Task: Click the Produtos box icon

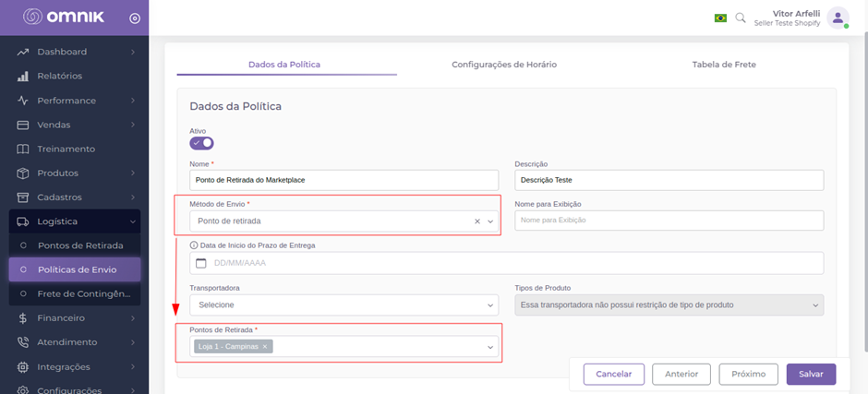Action: (23, 173)
